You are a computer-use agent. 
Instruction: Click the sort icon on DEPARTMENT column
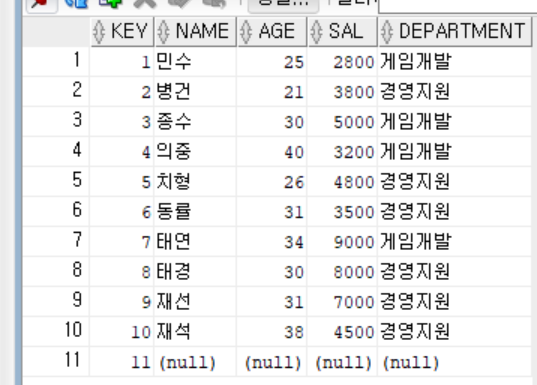[387, 32]
